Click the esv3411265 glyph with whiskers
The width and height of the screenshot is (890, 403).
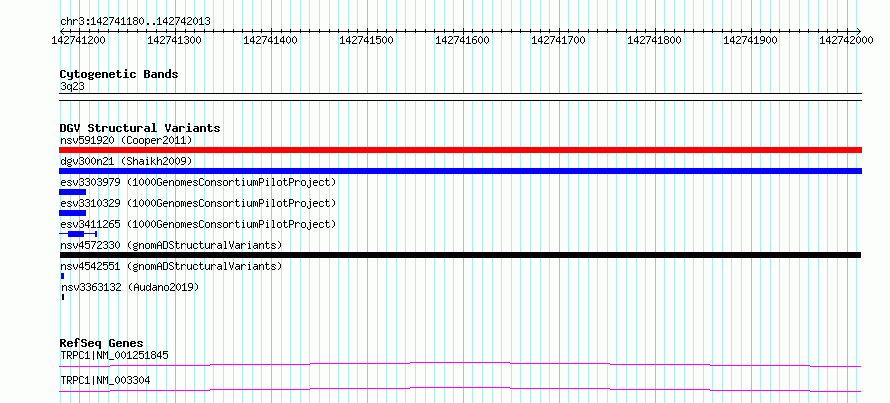[x=78, y=234]
